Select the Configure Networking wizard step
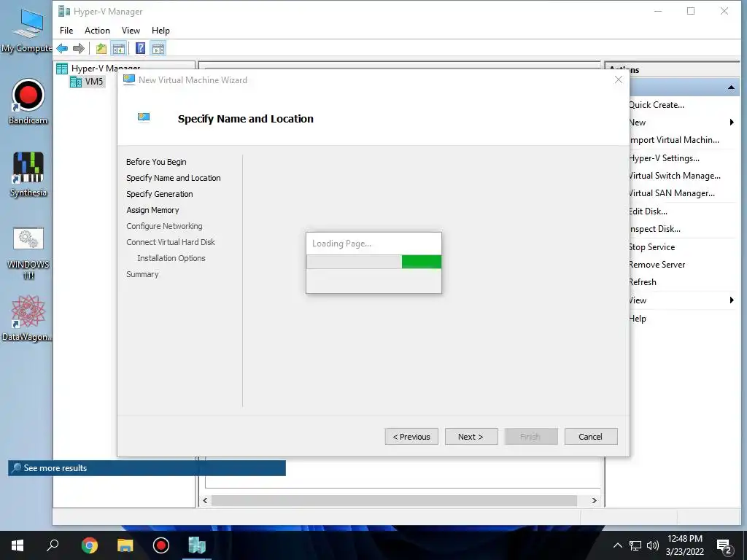 tap(164, 226)
